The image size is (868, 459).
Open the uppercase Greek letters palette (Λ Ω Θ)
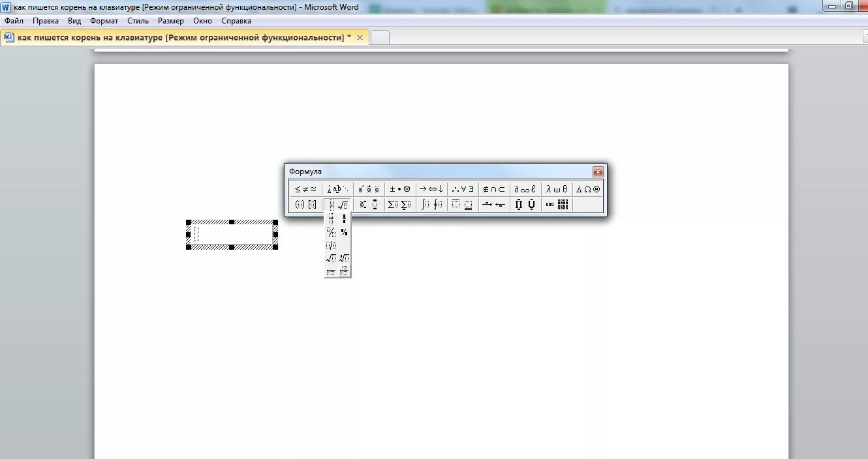[x=587, y=189]
